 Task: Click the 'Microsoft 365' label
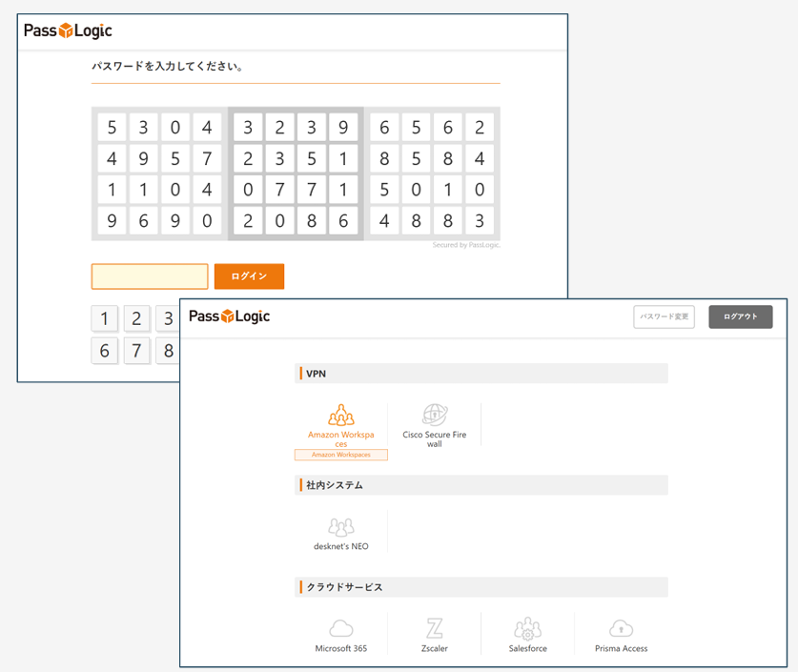pyautogui.click(x=341, y=648)
